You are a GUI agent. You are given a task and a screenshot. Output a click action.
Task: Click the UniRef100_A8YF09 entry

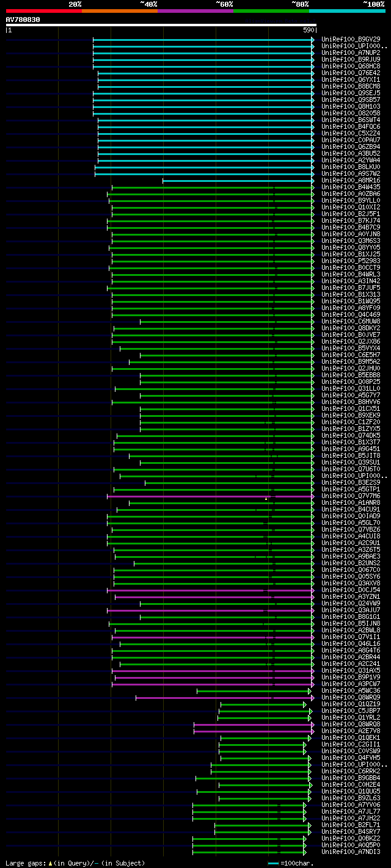pyautogui.click(x=351, y=308)
